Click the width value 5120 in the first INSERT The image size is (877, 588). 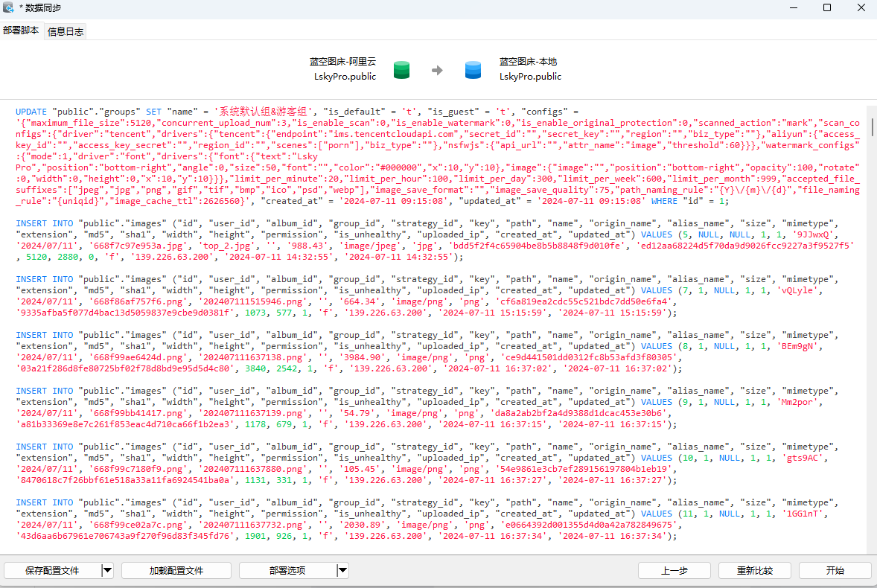37,257
